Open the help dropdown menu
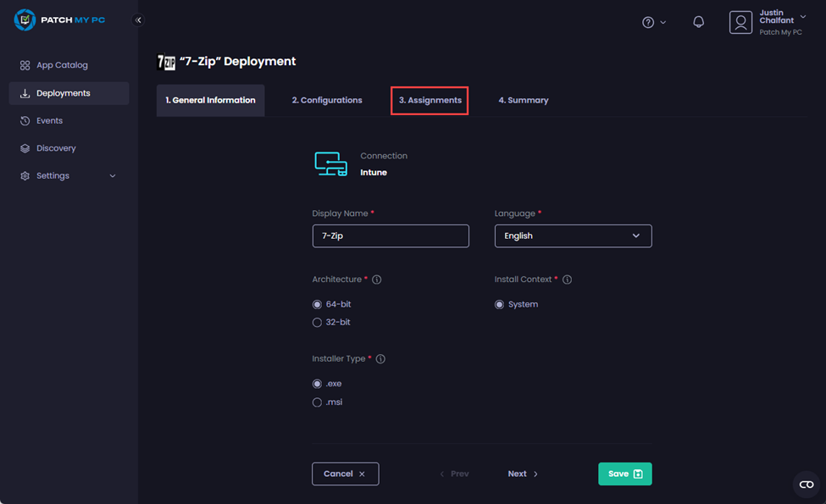This screenshot has height=504, width=826. pyautogui.click(x=654, y=22)
